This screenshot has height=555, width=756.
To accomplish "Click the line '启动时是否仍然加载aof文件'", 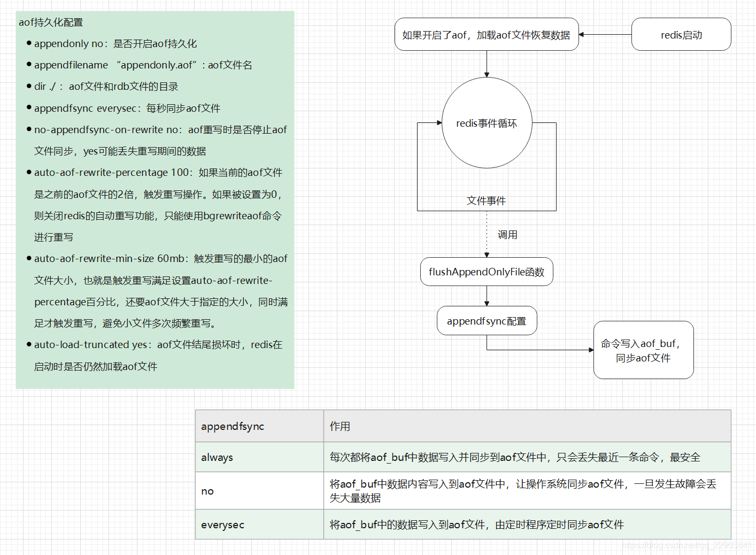I will coord(96,366).
